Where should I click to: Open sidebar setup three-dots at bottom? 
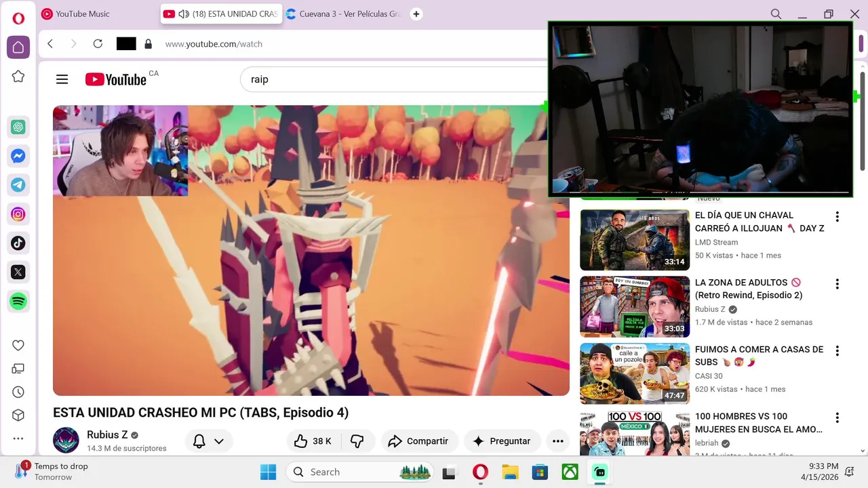[x=18, y=439]
